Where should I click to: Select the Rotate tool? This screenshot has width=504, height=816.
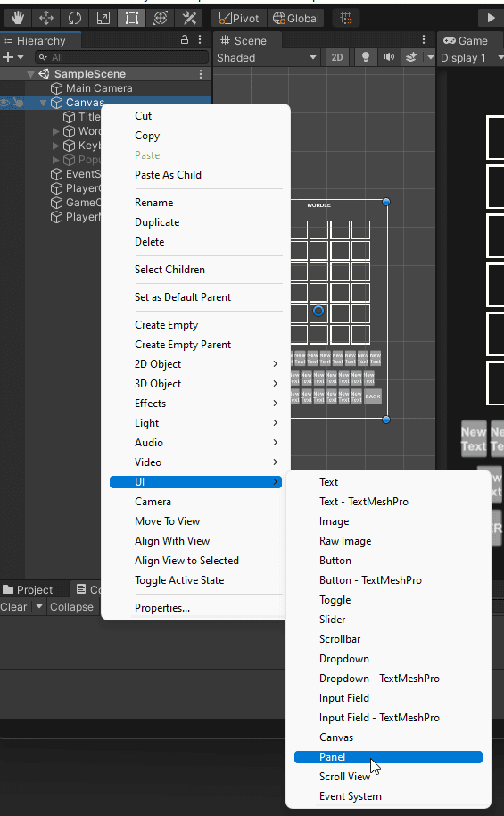click(75, 18)
